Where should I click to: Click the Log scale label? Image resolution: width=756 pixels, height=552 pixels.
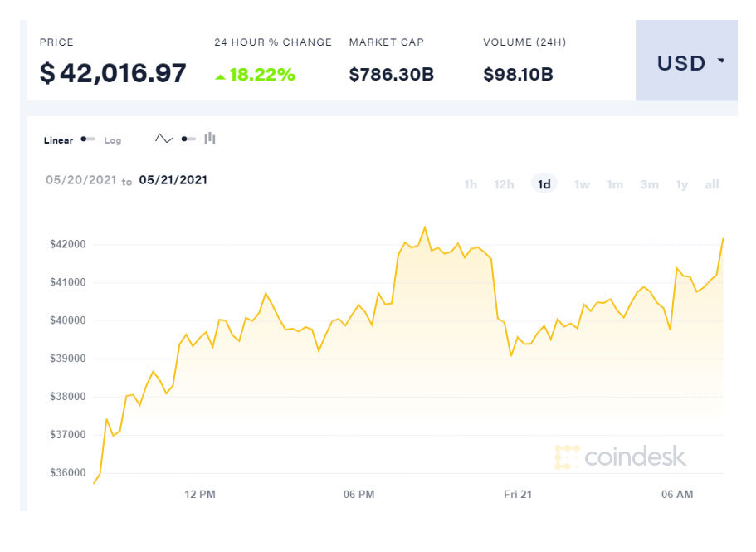[113, 140]
